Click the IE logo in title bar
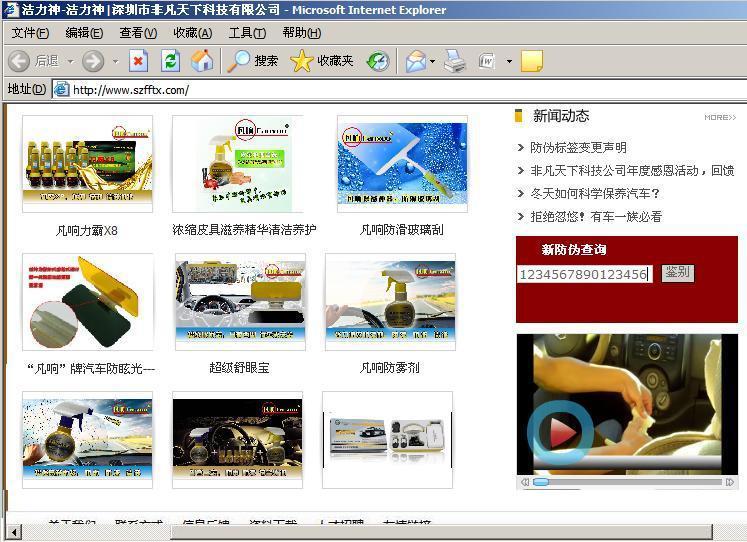Image resolution: width=747 pixels, height=542 pixels. coord(10,9)
